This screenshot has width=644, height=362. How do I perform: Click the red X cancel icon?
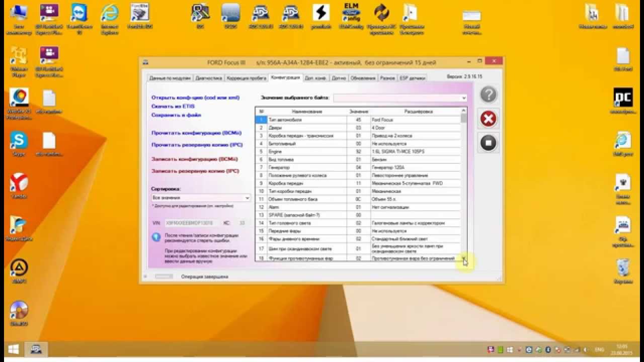click(488, 119)
